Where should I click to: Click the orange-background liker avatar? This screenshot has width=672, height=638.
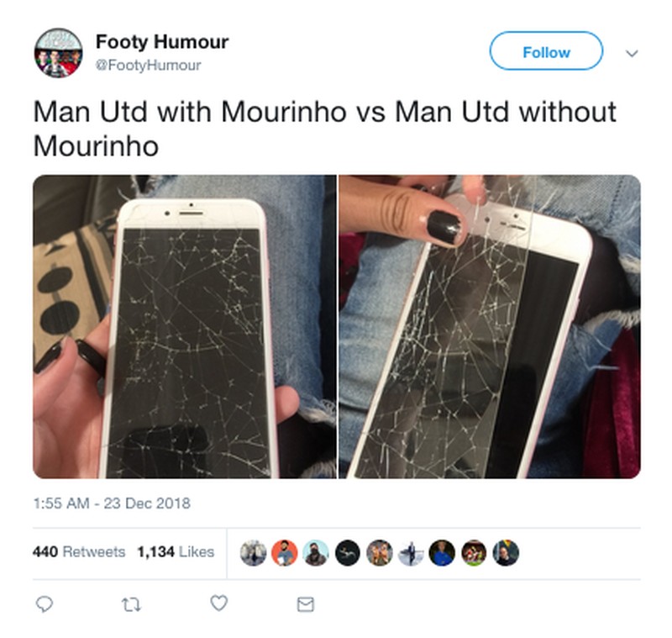tap(284, 552)
